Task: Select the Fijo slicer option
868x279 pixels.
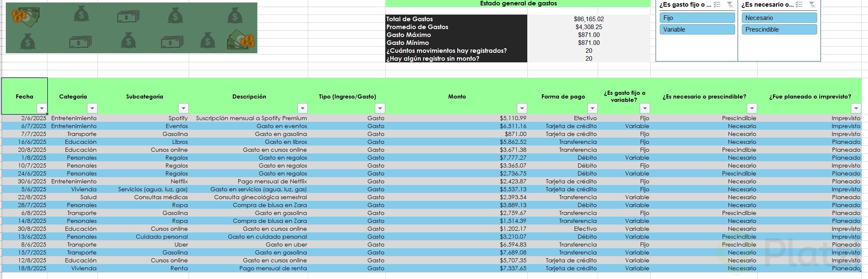Action: pos(697,18)
